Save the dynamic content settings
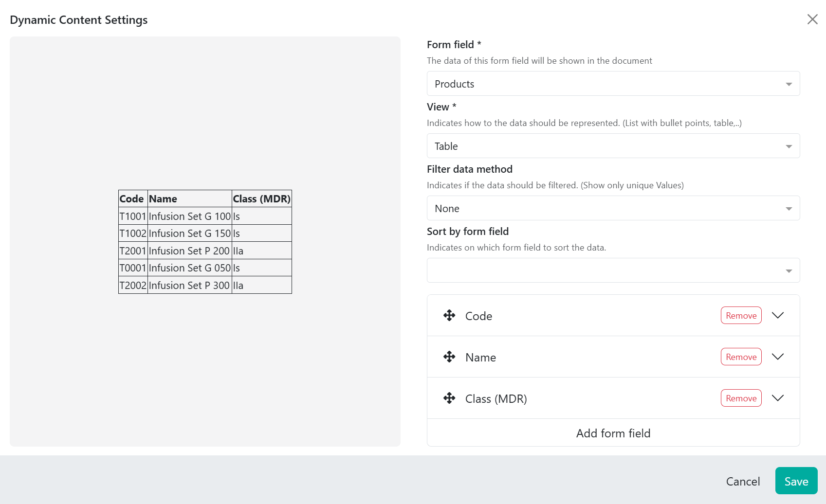 (796, 481)
